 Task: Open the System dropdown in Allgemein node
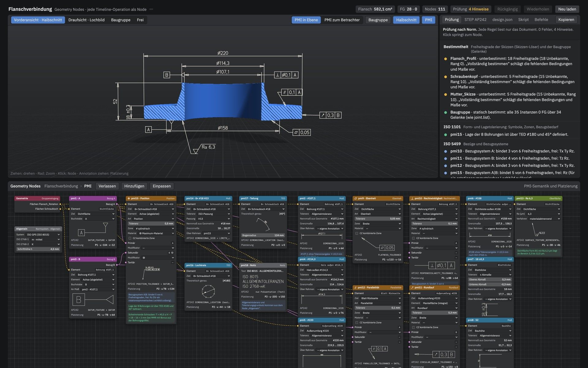(x=43, y=235)
